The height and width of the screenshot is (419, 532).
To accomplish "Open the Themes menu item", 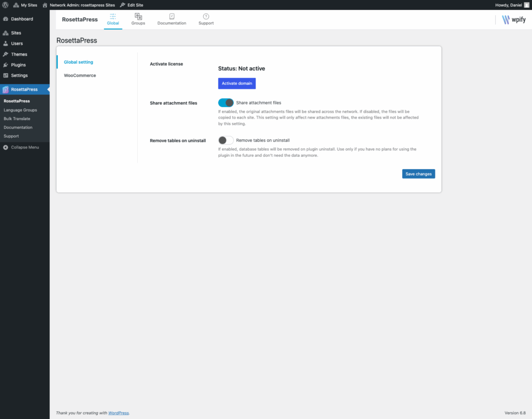I will click(25, 54).
